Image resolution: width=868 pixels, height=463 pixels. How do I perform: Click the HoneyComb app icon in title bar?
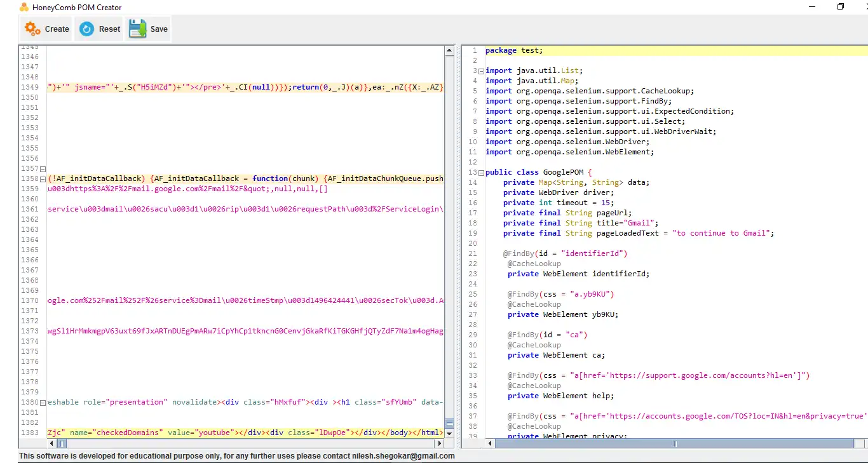(24, 8)
